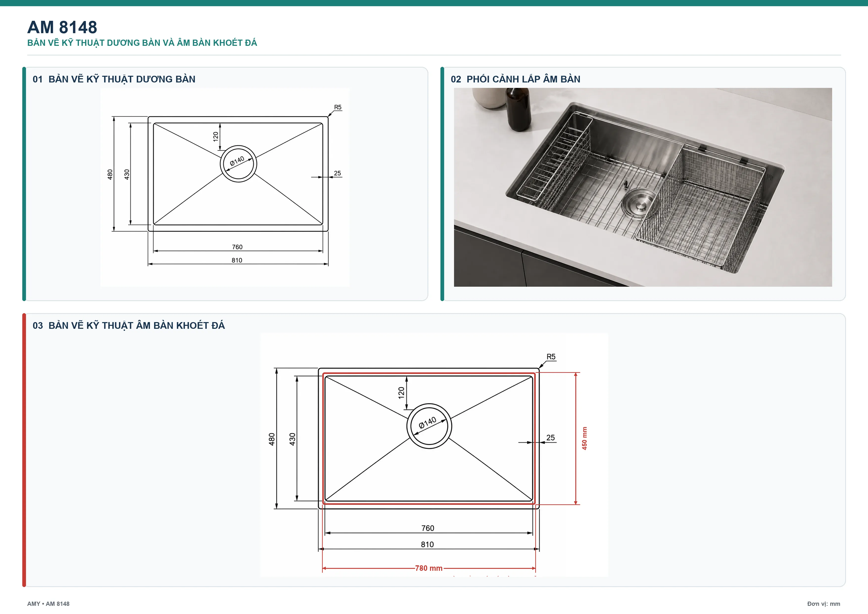Click the R5 corner label in top drawing
Viewport: 868px width, 614px height.
coord(338,107)
